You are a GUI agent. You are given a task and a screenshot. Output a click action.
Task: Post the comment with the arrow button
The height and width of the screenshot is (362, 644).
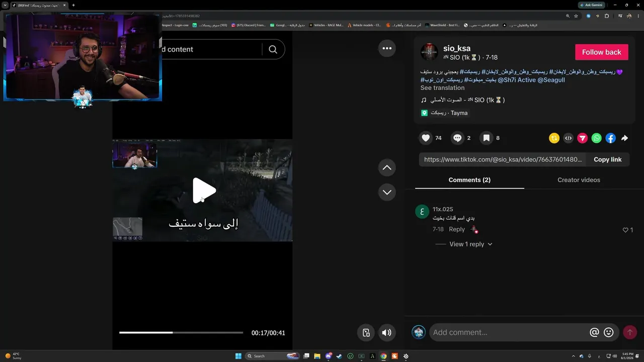(630, 332)
